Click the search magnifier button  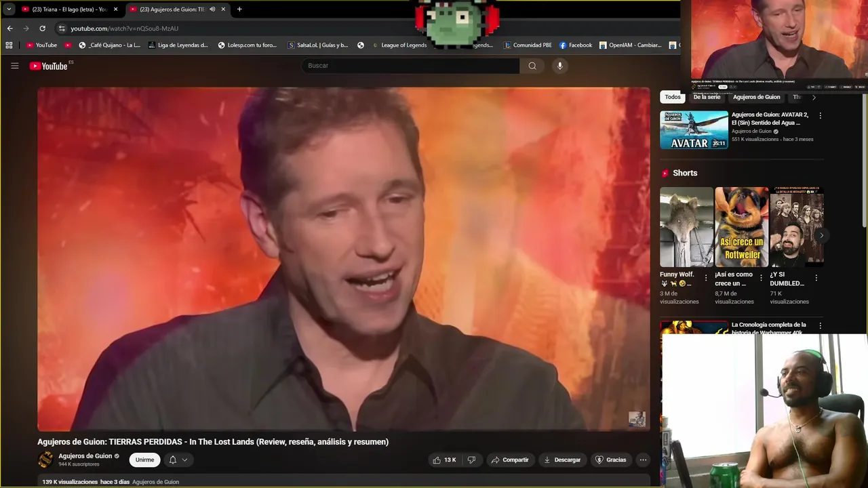[532, 66]
